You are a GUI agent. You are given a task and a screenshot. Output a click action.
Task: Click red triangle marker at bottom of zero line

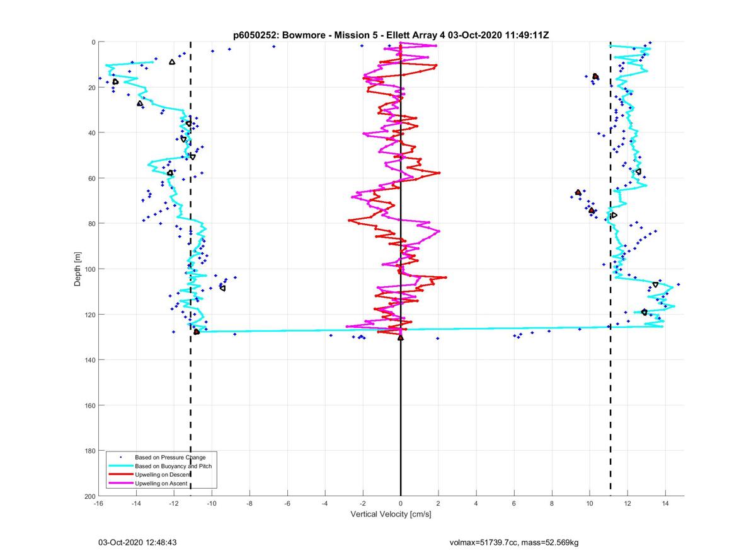click(401, 337)
